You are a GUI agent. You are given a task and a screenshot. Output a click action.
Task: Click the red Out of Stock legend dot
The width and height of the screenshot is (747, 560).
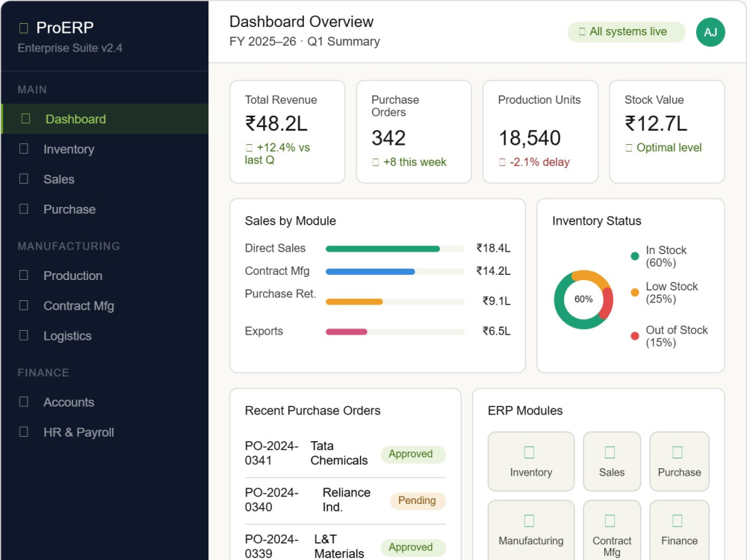pyautogui.click(x=634, y=336)
